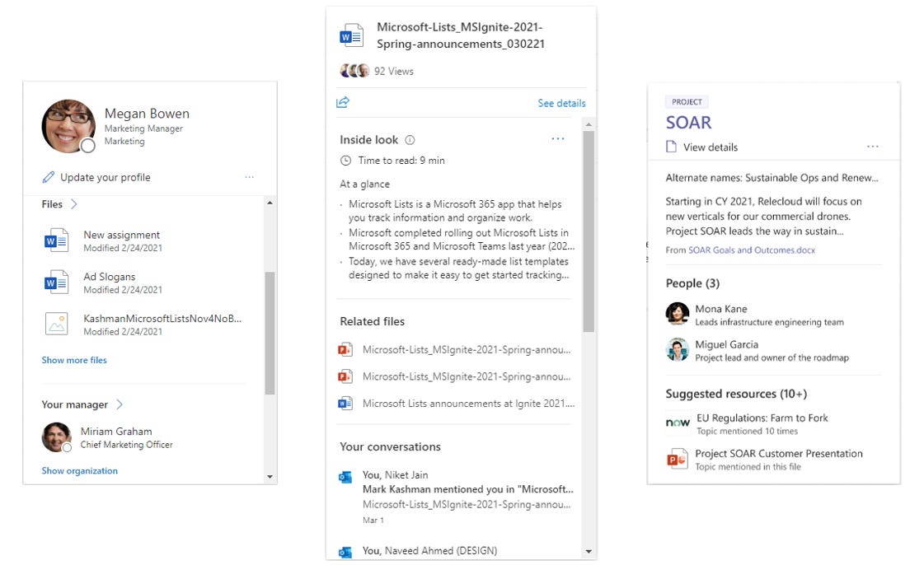924x565 pixels.
Task: Open the second PowerPoint related file icon
Action: click(345, 376)
